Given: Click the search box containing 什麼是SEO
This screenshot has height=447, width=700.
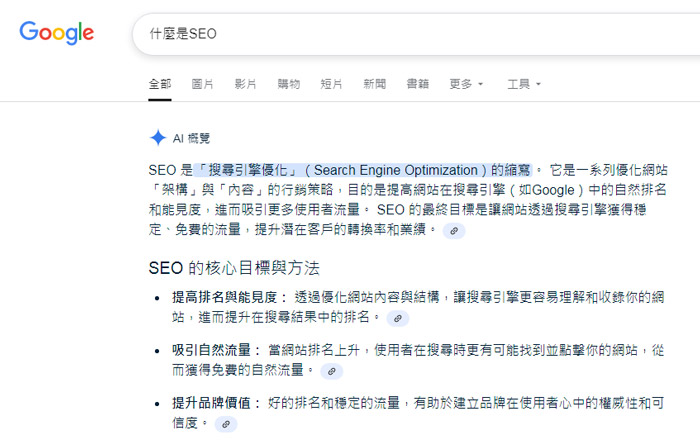Looking at the screenshot, I should [x=400, y=33].
